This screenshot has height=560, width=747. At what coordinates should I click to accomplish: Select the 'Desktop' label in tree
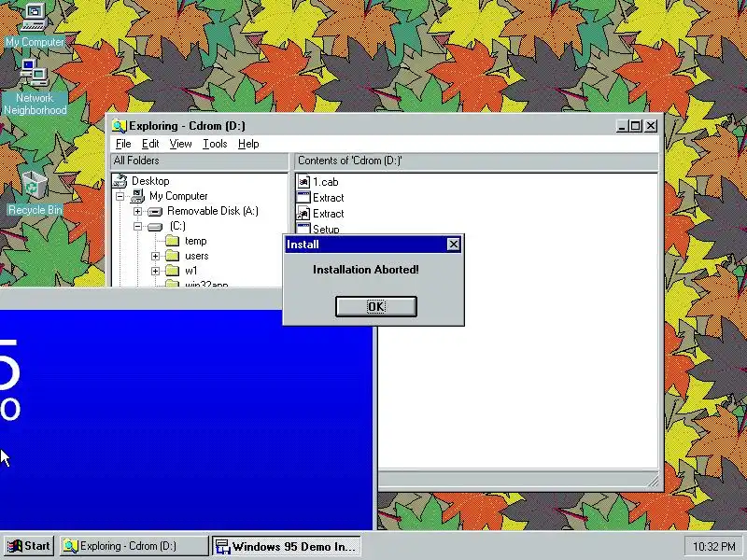click(x=150, y=181)
